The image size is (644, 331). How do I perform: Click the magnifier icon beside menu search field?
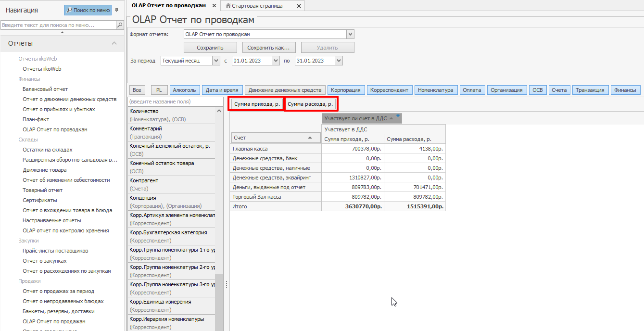[x=120, y=25]
